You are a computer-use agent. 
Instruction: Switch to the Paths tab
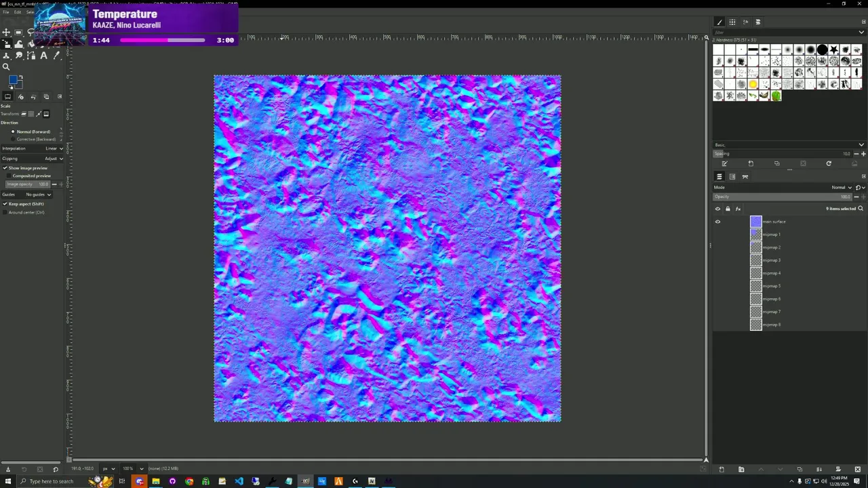tap(745, 176)
